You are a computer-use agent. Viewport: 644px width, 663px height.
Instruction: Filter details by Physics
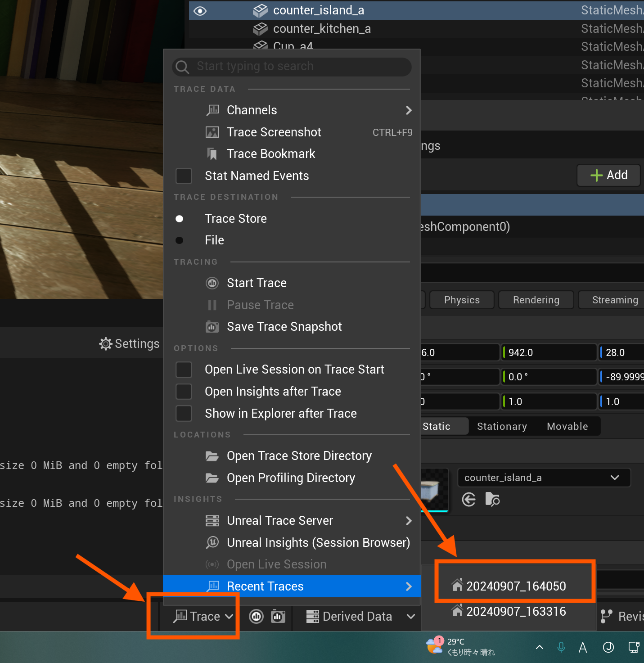point(462,300)
